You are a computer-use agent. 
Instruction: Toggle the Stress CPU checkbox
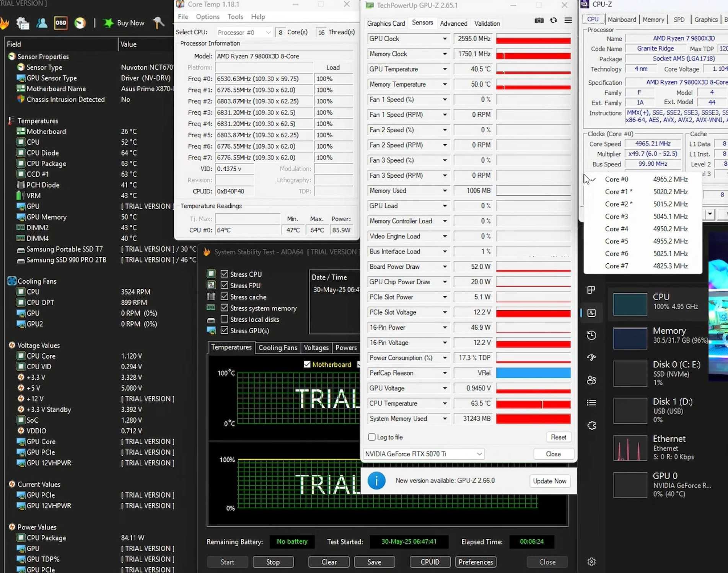pos(225,274)
